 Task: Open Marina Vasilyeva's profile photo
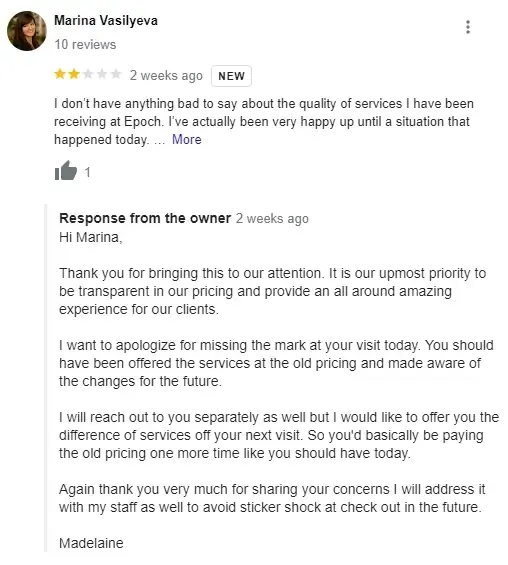pyautogui.click(x=27, y=31)
